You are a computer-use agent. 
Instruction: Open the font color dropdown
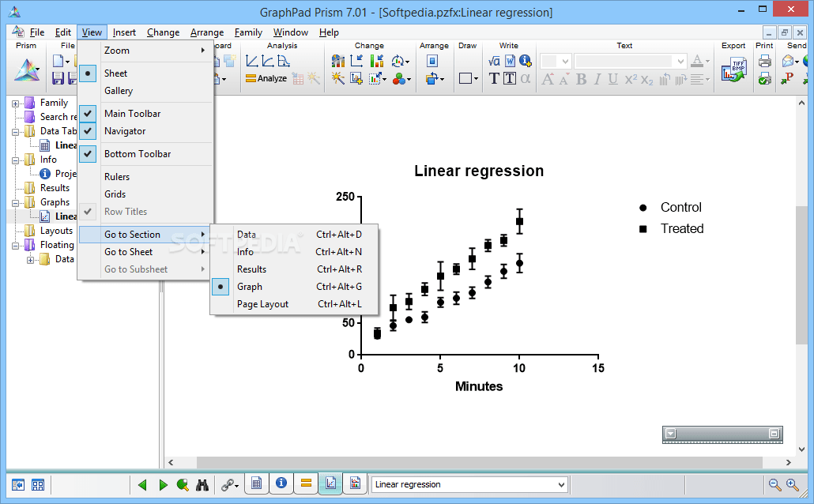(x=708, y=62)
